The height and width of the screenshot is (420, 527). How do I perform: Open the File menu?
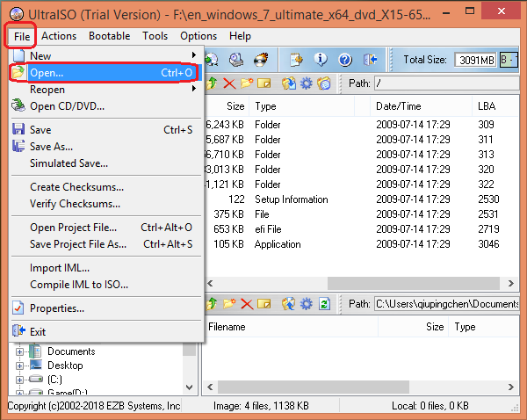pos(22,36)
